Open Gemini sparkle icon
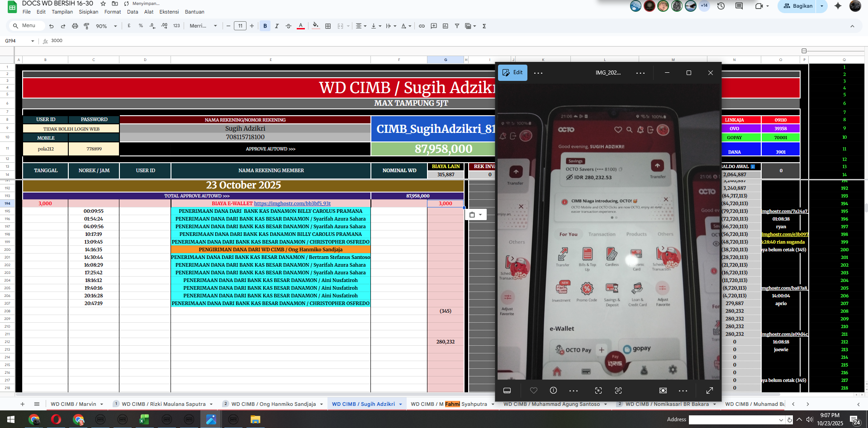This screenshot has width=868, height=428. pyautogui.click(x=838, y=6)
